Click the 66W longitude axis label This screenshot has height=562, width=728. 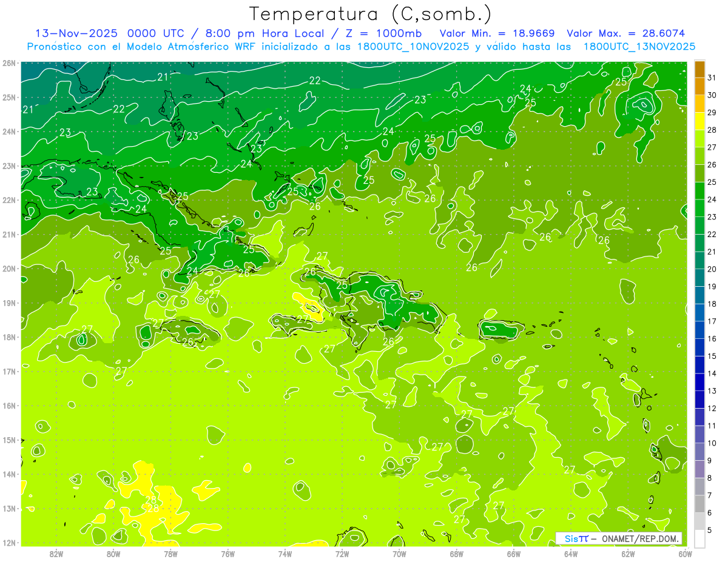(513, 553)
